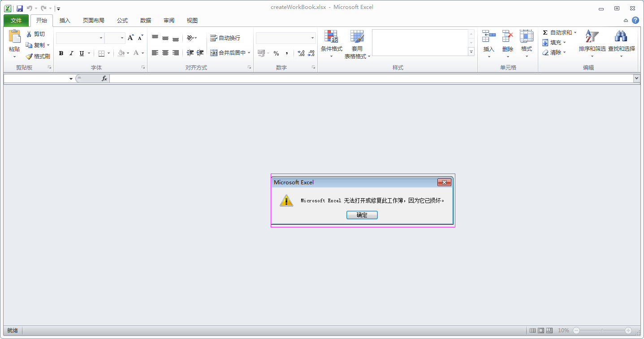Screen dimensions: 644x339
Task: Click into the formula bar
Action: pyautogui.click(x=372, y=78)
